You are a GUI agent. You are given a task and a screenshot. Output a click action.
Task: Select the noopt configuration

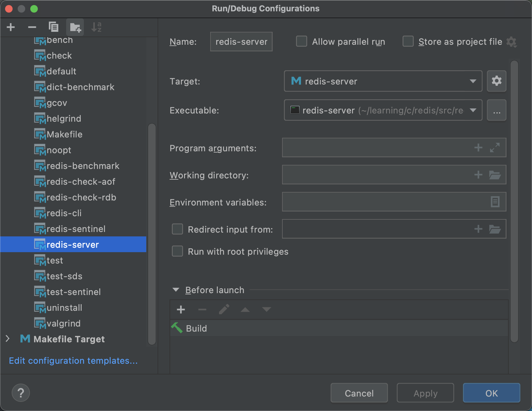pyautogui.click(x=73, y=150)
